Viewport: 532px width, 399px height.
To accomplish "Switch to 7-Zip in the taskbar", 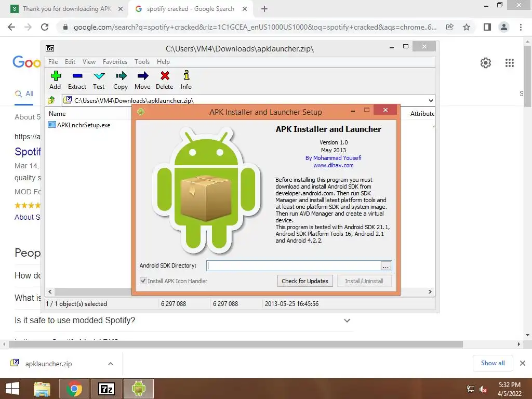I will pyautogui.click(x=106, y=389).
